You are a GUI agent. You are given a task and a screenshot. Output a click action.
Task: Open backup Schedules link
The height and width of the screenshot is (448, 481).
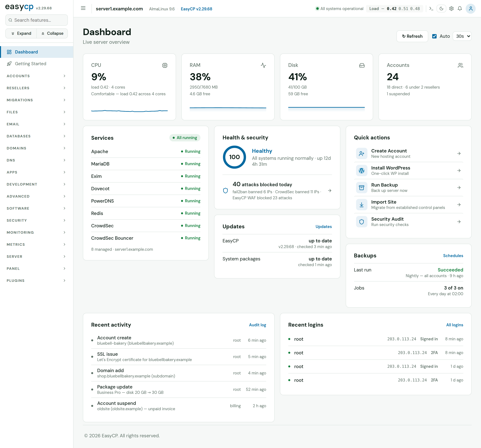(x=453, y=256)
